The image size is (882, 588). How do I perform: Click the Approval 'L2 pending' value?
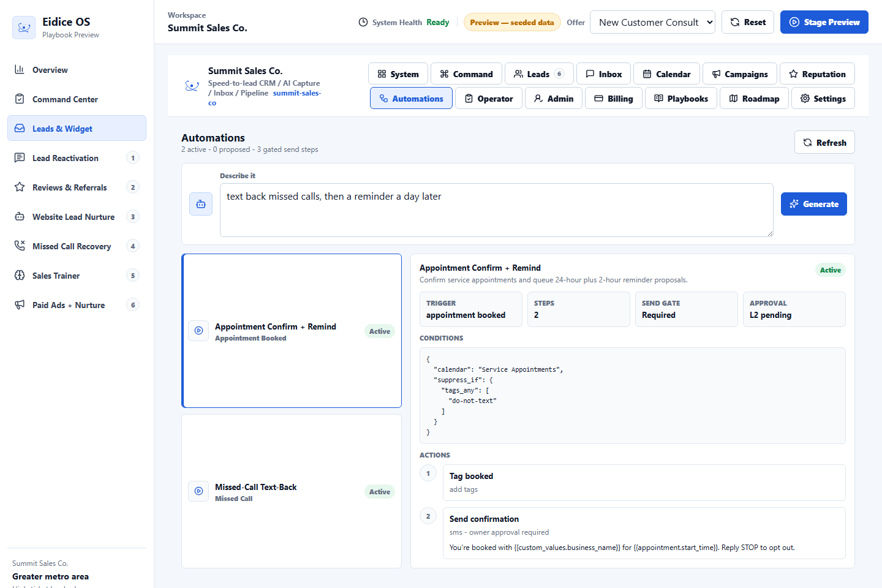click(771, 315)
